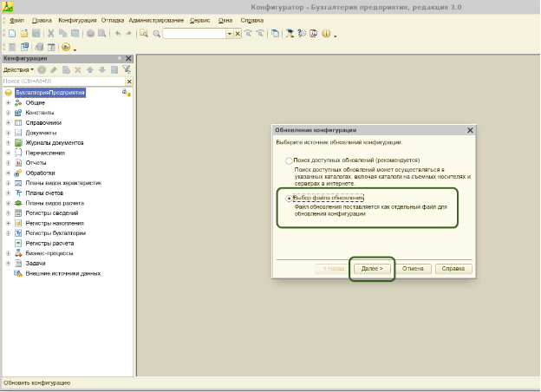
Task: Close the Конфигурация panel
Action: point(128,58)
